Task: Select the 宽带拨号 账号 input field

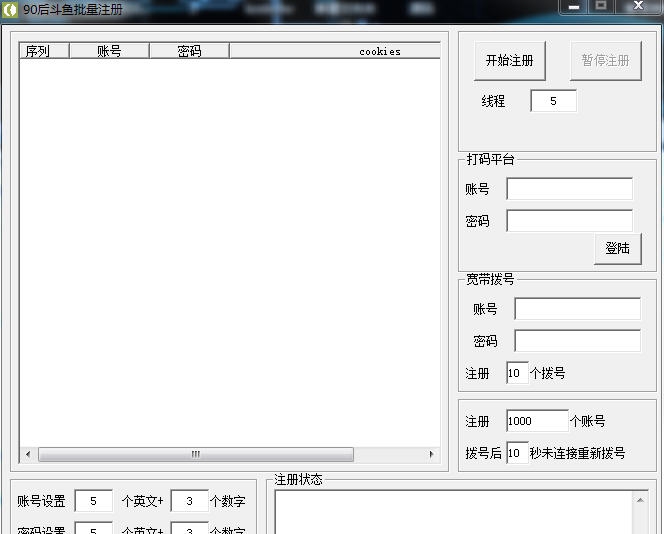Action: (x=577, y=309)
